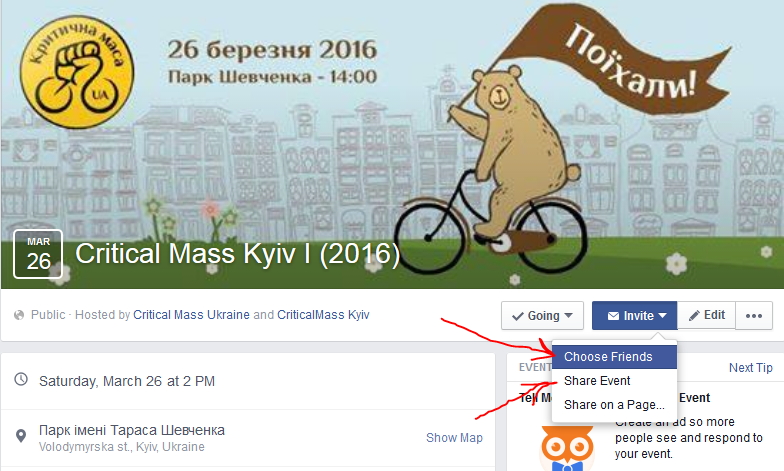
Task: Open CriticalMass Kyiv host link
Action: click(323, 315)
